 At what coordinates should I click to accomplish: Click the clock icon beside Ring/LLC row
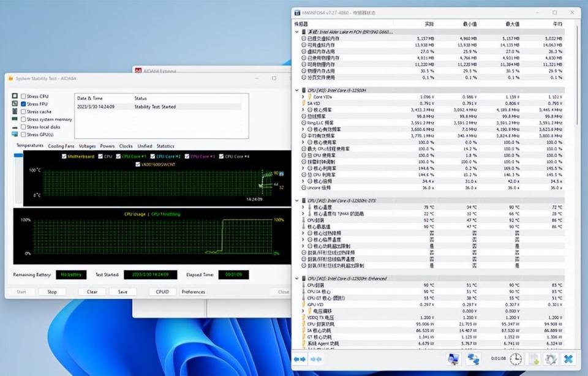coord(304,122)
